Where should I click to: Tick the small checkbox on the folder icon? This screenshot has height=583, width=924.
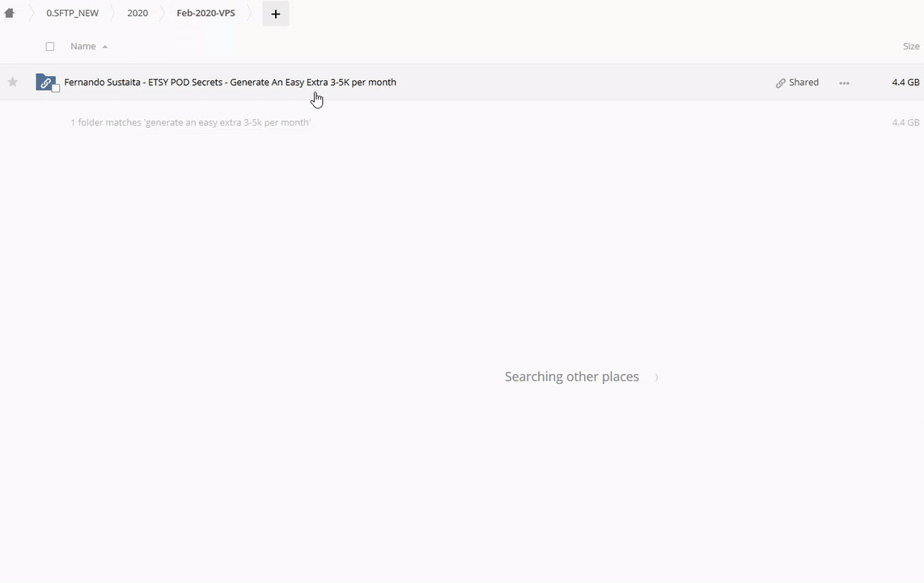tap(56, 87)
